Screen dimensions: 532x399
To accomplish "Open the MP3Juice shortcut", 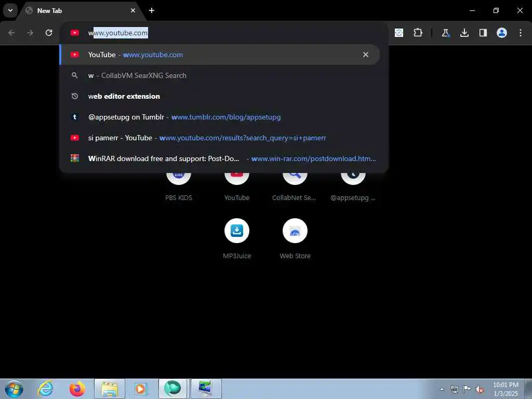I will (237, 239).
